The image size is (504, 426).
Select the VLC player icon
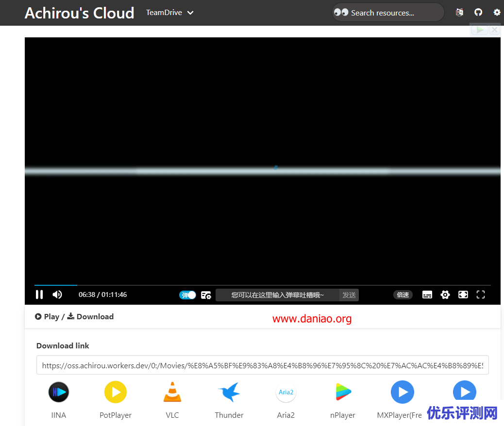172,392
